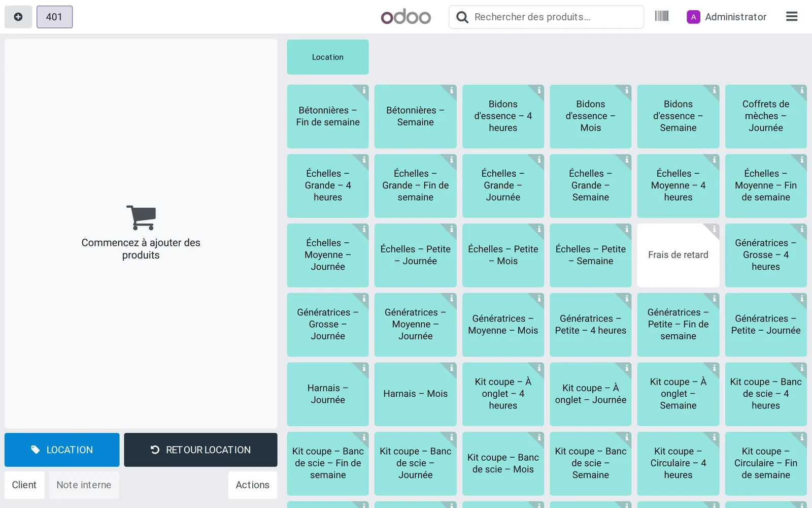Add Kit coupe – À onglet – Semaine

[x=678, y=394]
